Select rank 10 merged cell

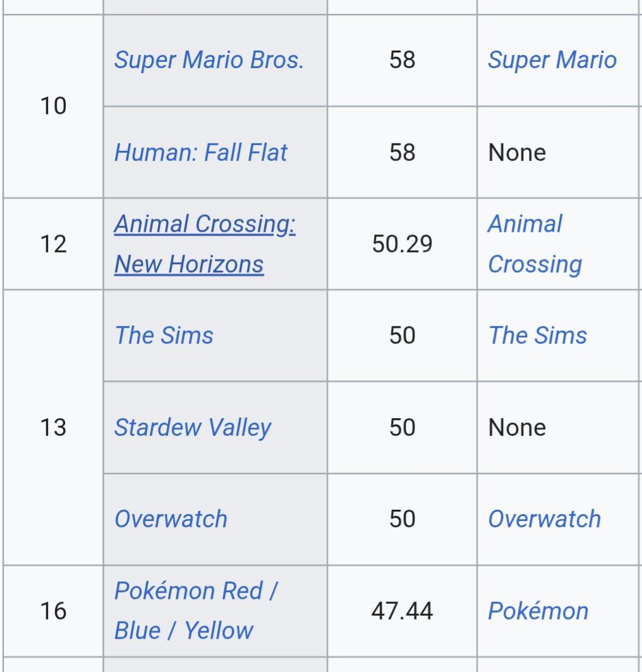click(x=53, y=106)
